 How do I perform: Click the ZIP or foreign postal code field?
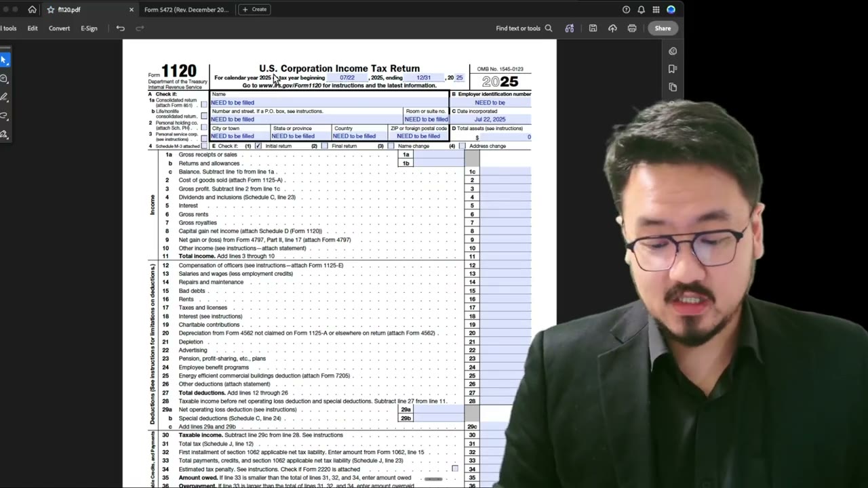[x=418, y=136]
